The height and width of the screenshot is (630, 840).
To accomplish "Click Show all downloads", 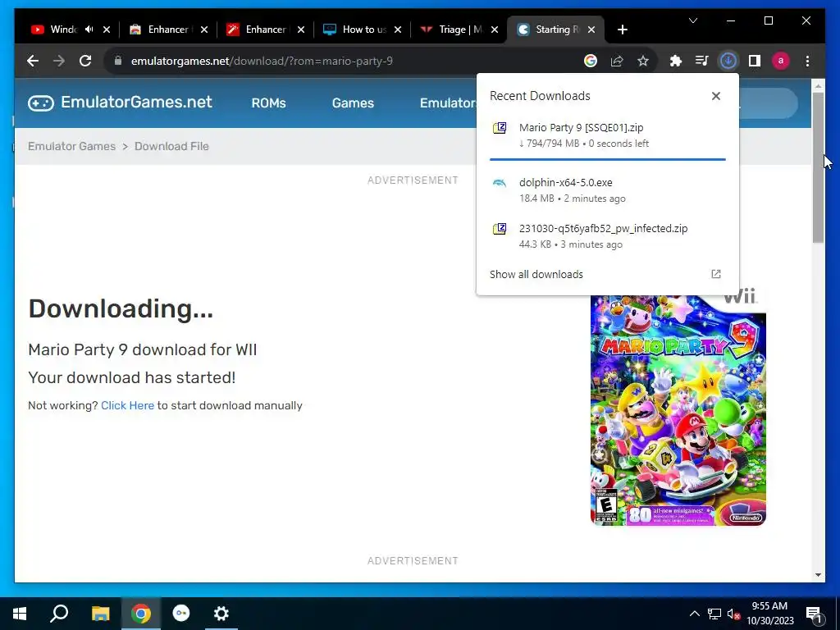I will point(536,274).
